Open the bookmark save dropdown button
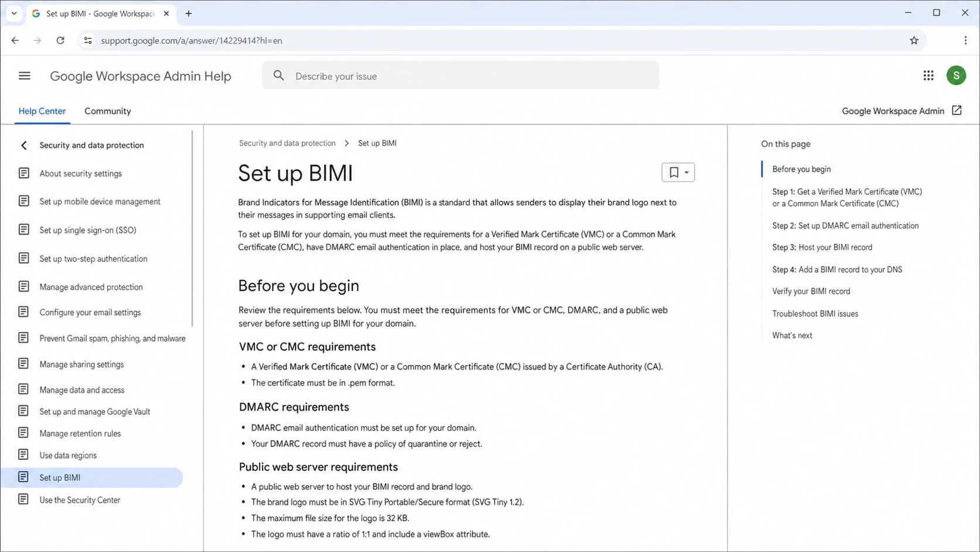980x552 pixels. tap(678, 172)
